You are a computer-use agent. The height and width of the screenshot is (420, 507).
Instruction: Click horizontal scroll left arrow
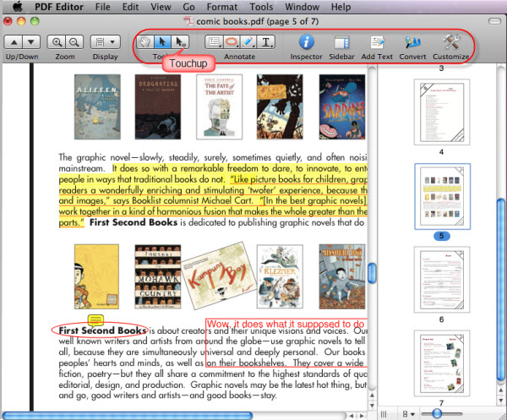tap(352, 416)
